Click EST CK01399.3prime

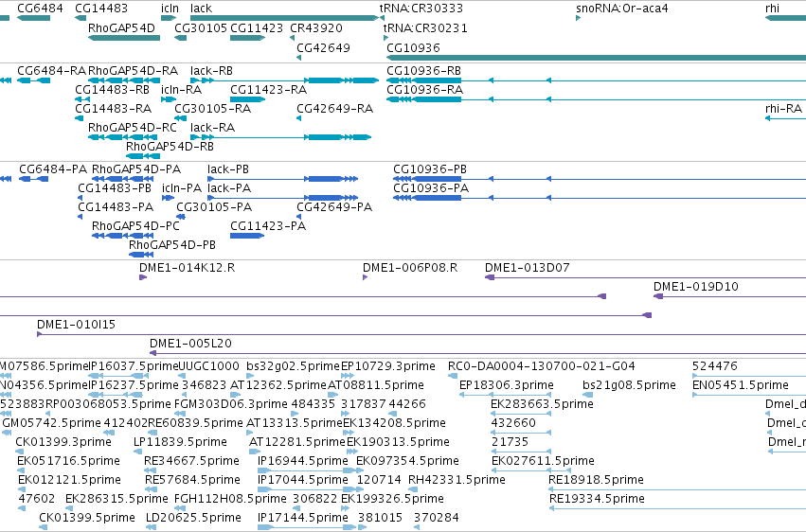63,442
